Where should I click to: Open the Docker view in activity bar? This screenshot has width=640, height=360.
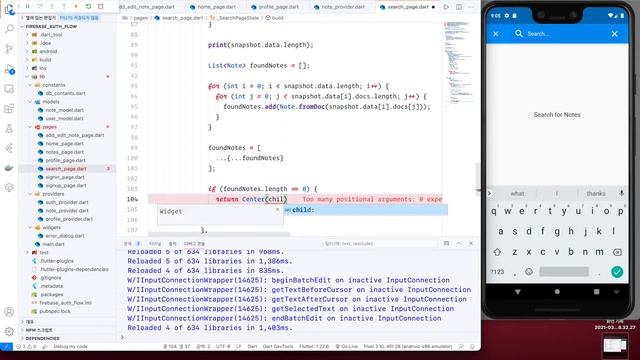(x=9, y=168)
